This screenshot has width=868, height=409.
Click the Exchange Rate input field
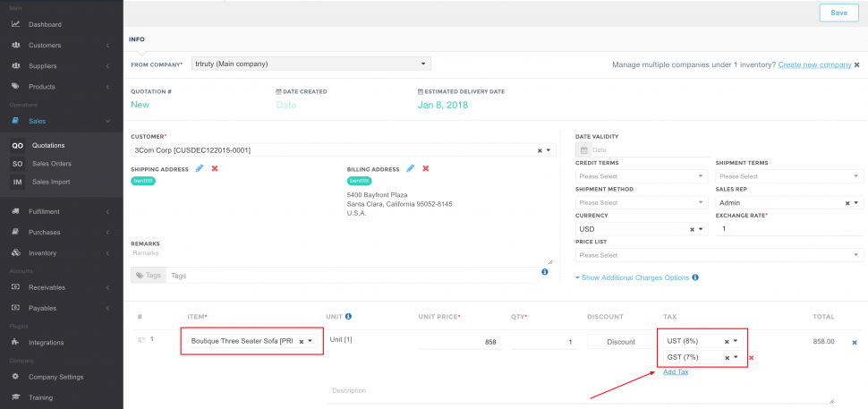pyautogui.click(x=789, y=229)
